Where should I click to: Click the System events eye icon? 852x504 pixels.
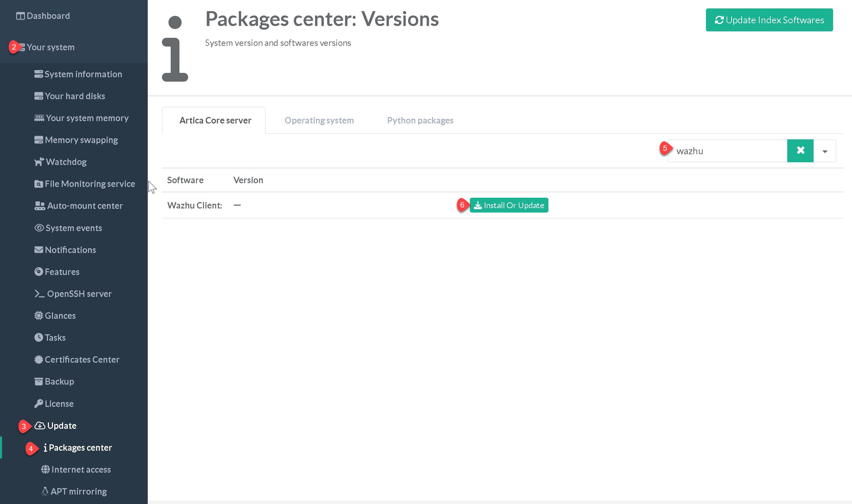coord(39,228)
